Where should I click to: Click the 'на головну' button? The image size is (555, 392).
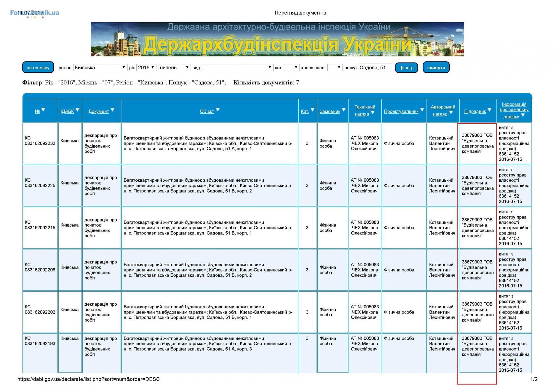coord(38,67)
